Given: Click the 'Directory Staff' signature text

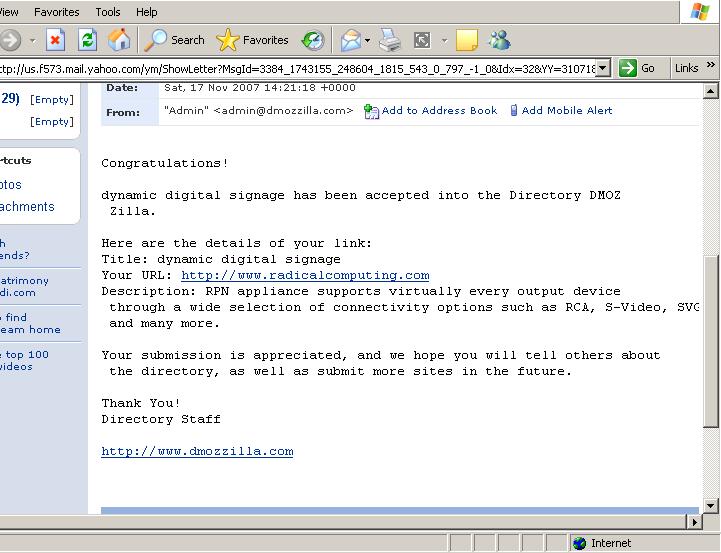Looking at the screenshot, I should [x=161, y=419].
